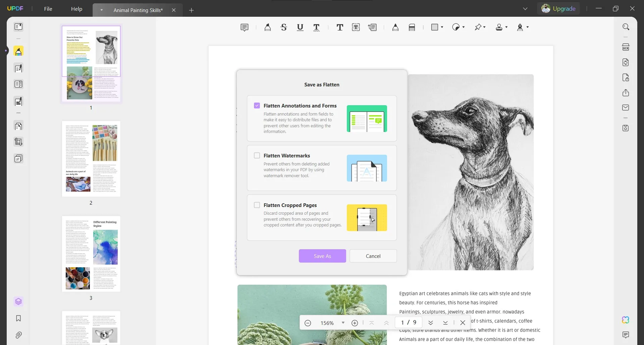
Task: Switch to the Animal Painting Skills tab
Action: tap(138, 10)
